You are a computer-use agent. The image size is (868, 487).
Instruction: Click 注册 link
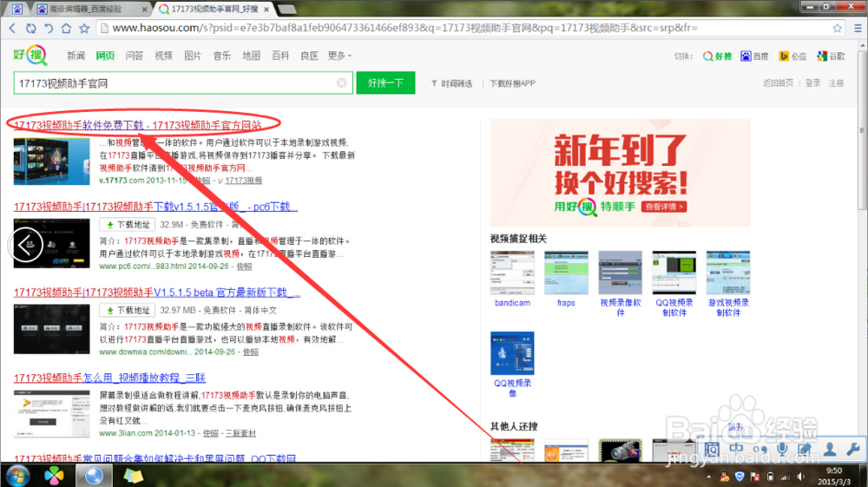(x=836, y=83)
